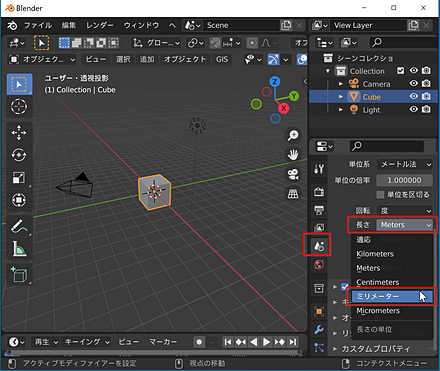
Task: Disable Cube in renders
Action: tap(426, 96)
